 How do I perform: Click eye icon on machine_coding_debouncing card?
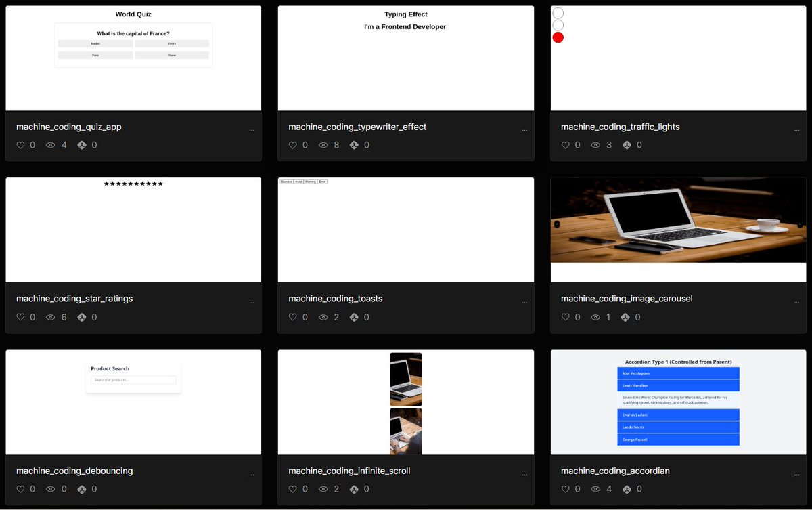(x=51, y=489)
